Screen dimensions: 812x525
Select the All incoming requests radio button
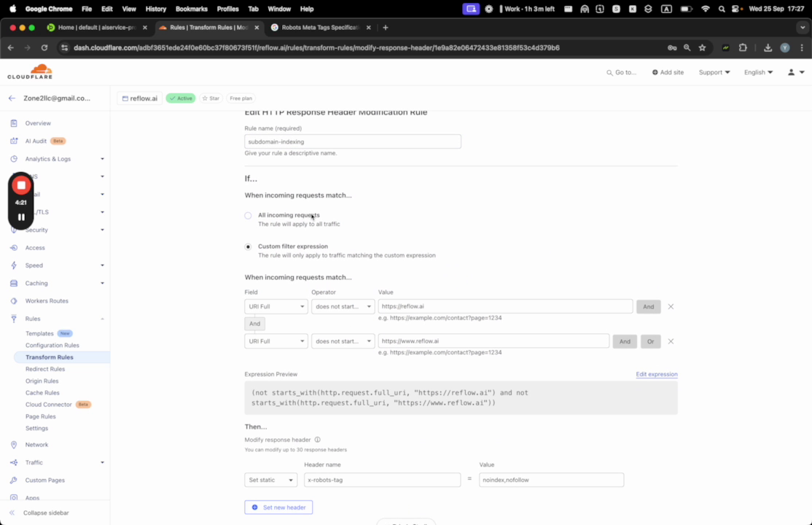pos(248,216)
